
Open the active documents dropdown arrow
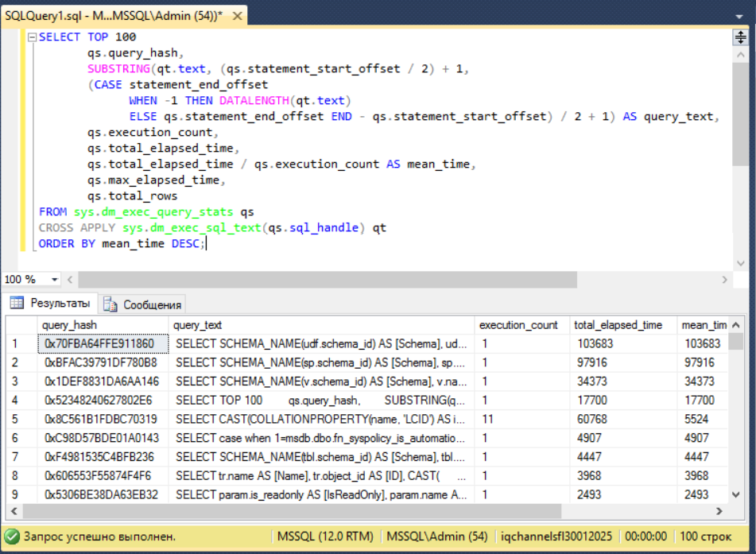coord(739,17)
